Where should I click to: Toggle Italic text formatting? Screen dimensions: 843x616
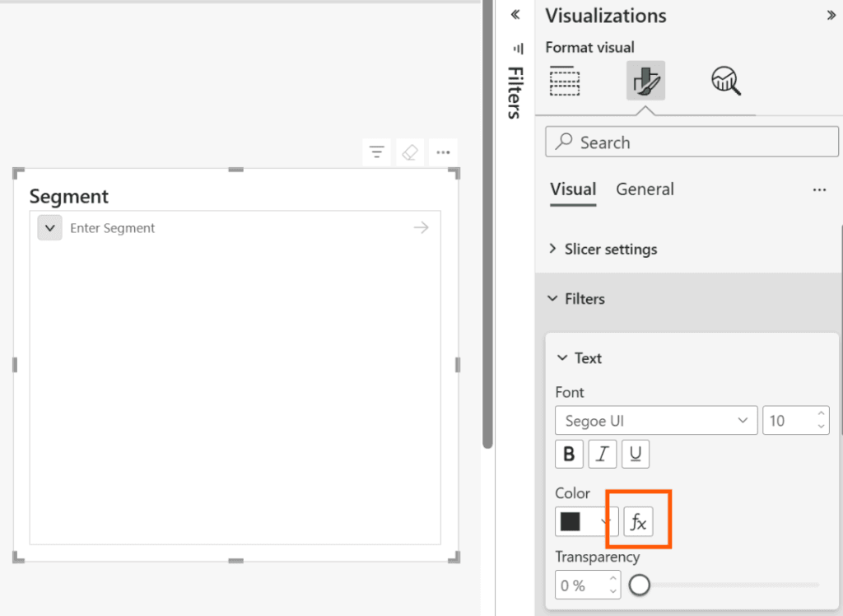coord(603,454)
